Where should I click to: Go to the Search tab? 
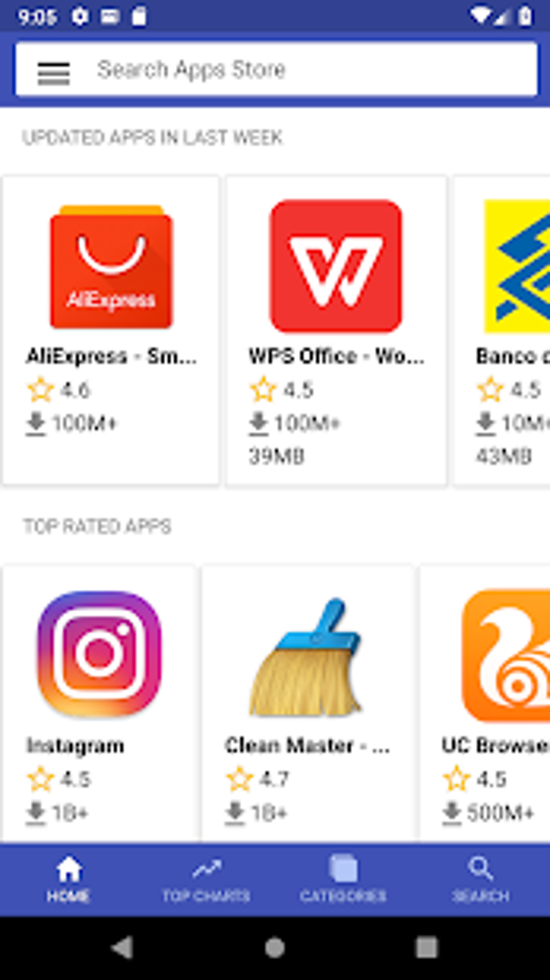480,880
